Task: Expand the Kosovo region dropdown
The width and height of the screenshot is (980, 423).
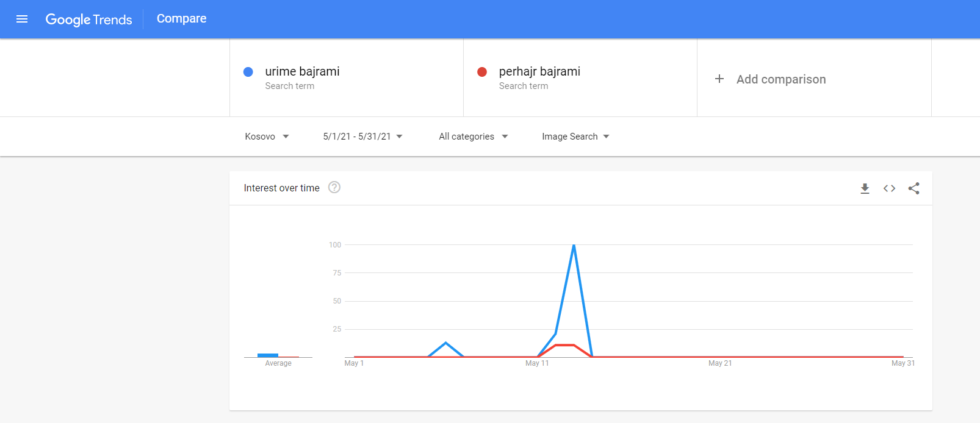Action: point(267,137)
